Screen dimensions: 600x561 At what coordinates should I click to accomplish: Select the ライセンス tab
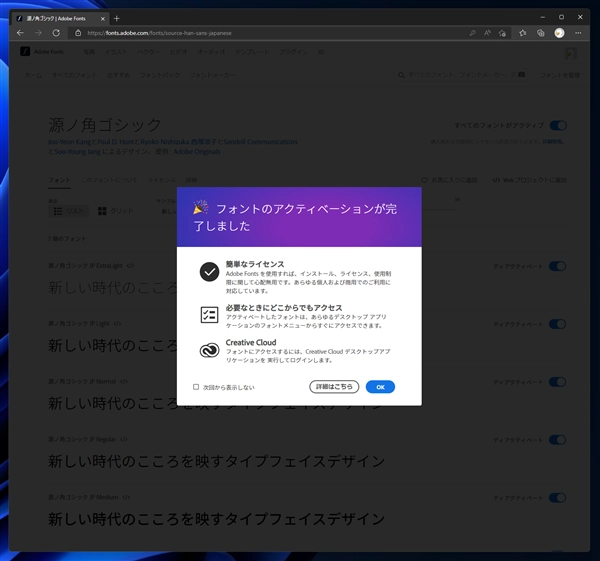pyautogui.click(x=161, y=180)
